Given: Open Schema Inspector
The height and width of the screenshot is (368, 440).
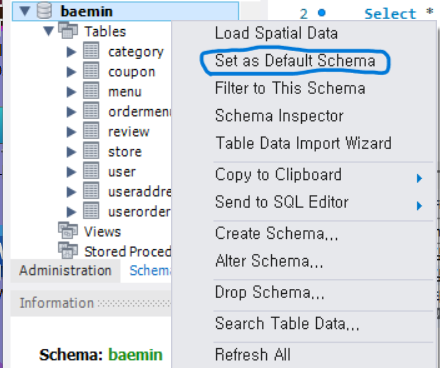Looking at the screenshot, I should 279,116.
